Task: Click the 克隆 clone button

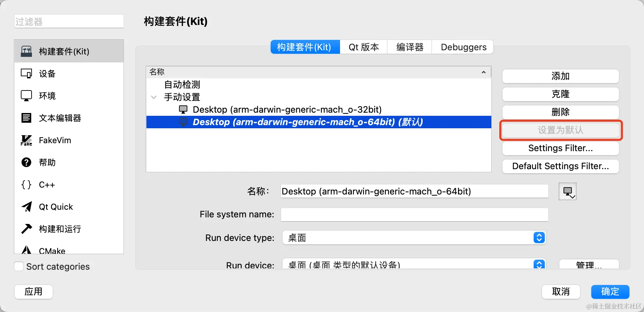Action: pyautogui.click(x=560, y=94)
